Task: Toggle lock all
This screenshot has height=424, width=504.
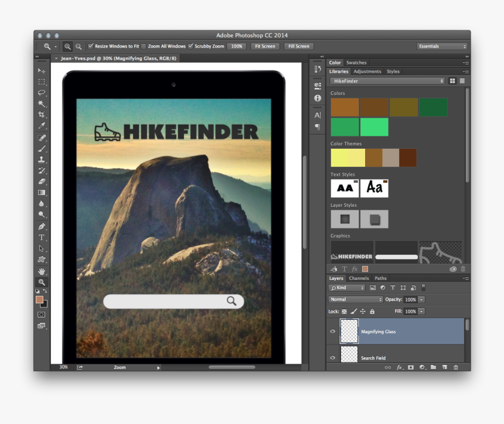Action: pos(372,311)
